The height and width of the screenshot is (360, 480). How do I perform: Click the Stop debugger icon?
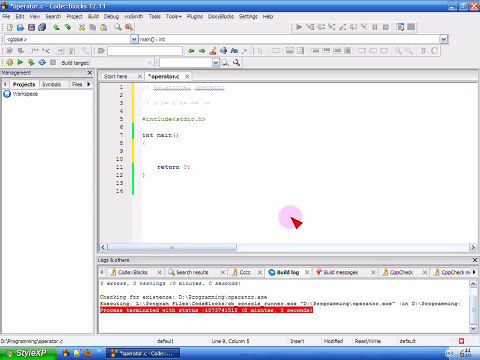[386, 27]
